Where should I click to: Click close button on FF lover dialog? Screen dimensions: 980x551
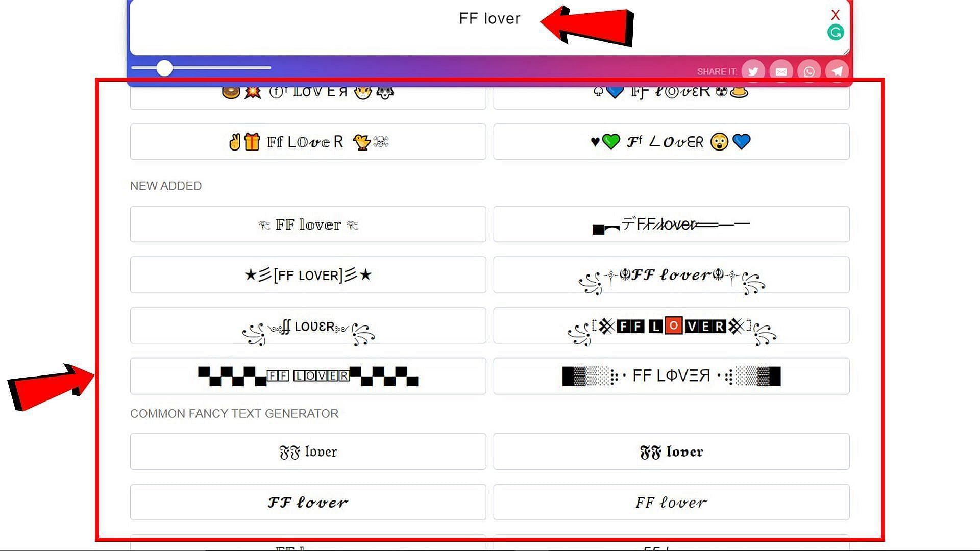click(x=834, y=15)
